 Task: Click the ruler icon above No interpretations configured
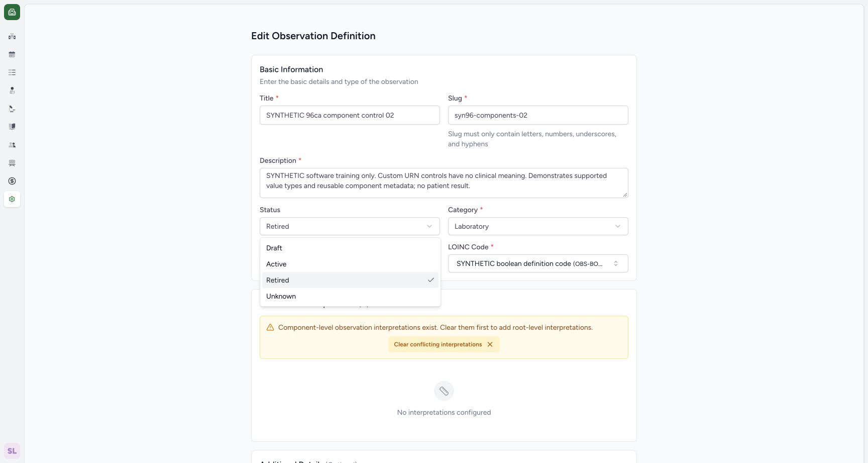coord(444,391)
